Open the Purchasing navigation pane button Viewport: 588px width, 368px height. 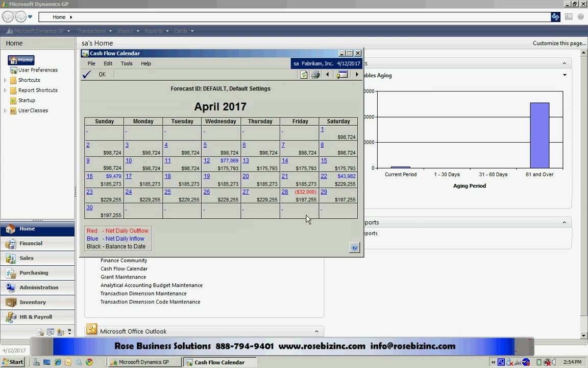pos(37,272)
